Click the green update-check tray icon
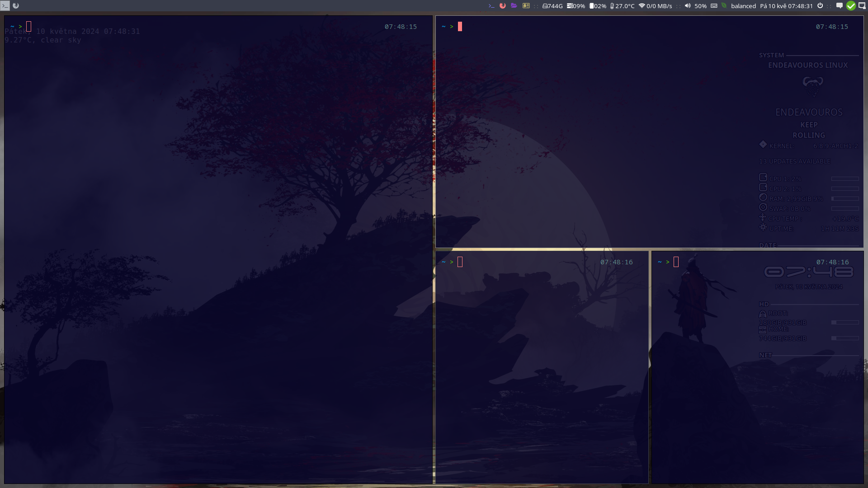The width and height of the screenshot is (868, 488). click(x=851, y=5)
